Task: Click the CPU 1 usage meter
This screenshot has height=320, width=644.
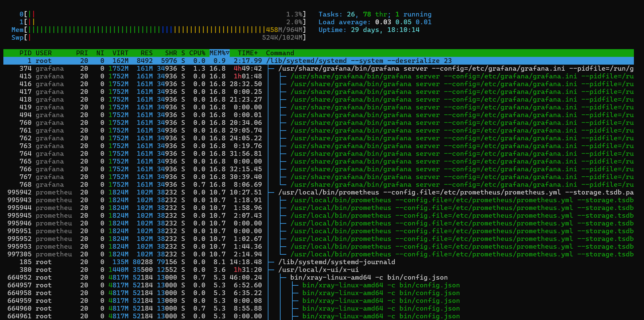Action: 163,22
